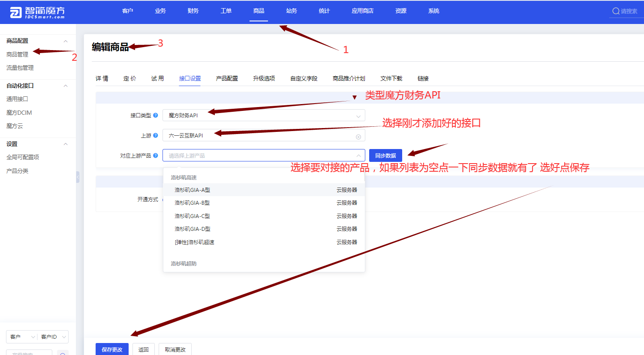Click help icon beside 上游
Image resolution: width=644 pixels, height=355 pixels.
156,135
